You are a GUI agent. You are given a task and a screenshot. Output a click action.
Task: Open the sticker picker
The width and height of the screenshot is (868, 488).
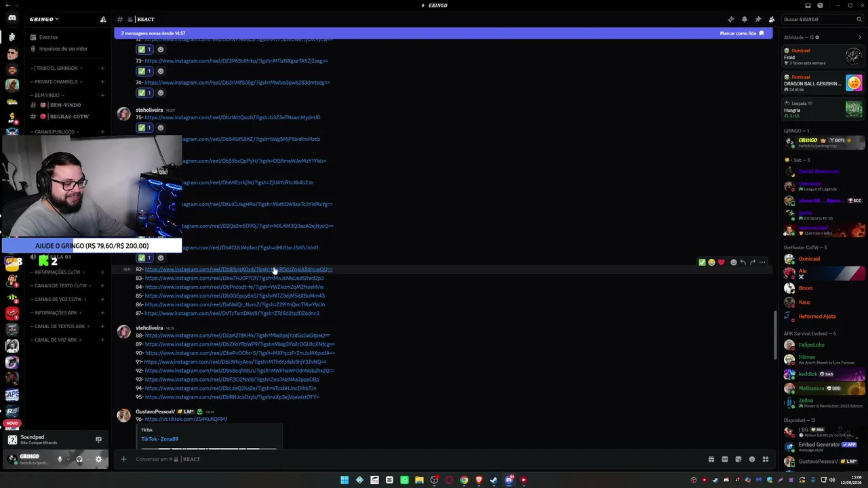pos(738,459)
